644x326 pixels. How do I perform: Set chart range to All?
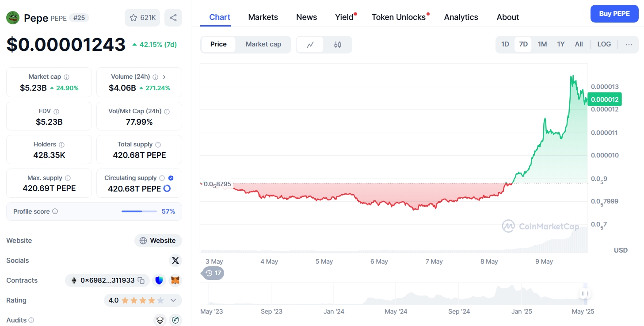579,44
